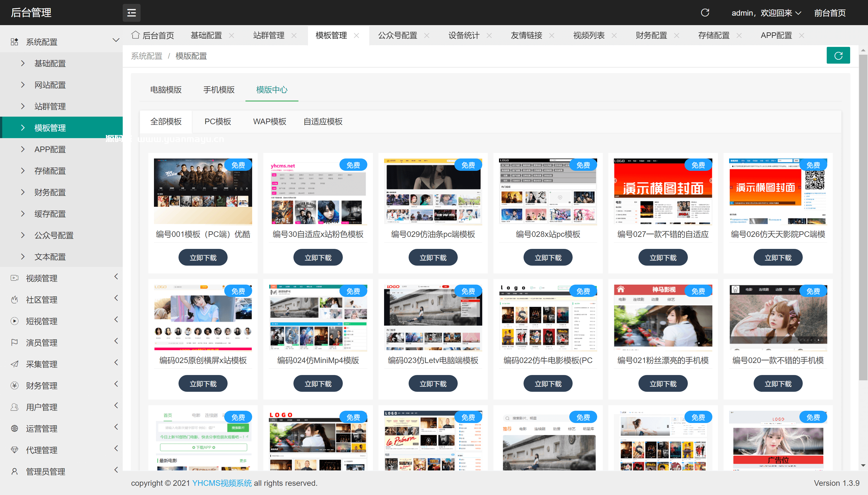
Task: Open the 社区管理 sidebar icon
Action: pos(14,299)
